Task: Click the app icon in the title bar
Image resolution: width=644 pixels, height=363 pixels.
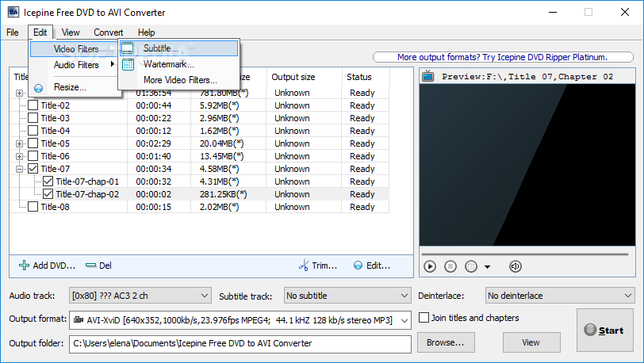Action: [x=13, y=12]
